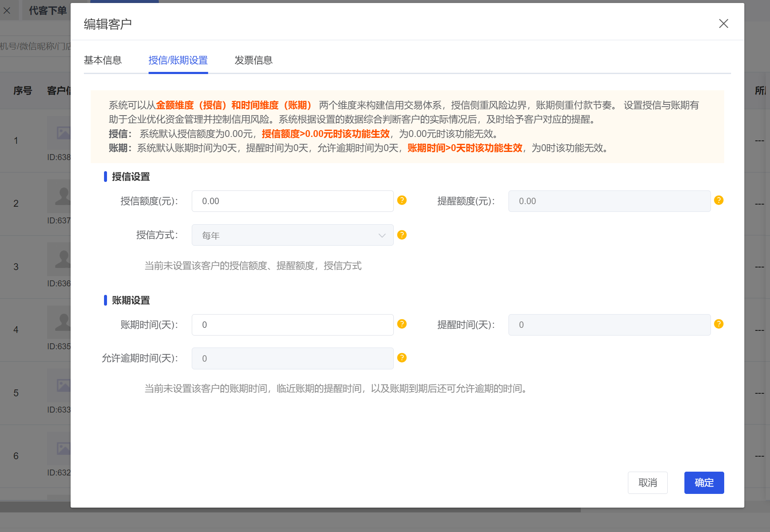
Task: Focus the 授信额度(元) input field
Action: 292,201
